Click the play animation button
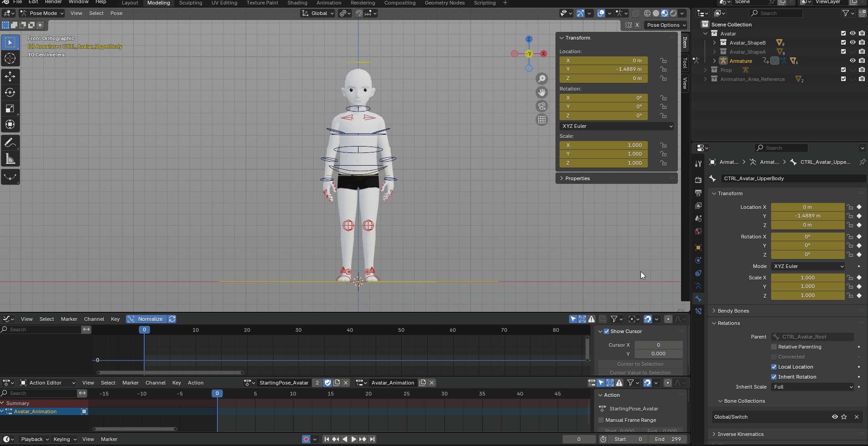Image resolution: width=868 pixels, height=446 pixels. point(353,439)
